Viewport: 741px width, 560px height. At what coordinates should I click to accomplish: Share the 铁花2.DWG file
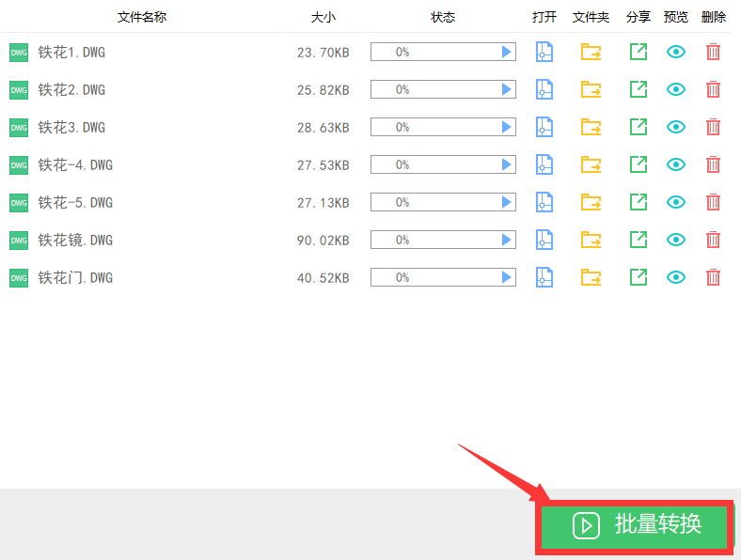tap(639, 89)
